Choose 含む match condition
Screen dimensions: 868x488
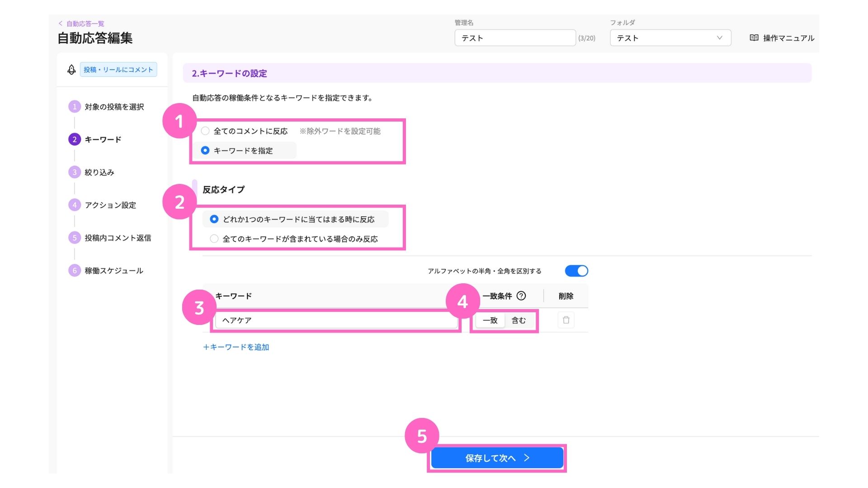pyautogui.click(x=519, y=320)
